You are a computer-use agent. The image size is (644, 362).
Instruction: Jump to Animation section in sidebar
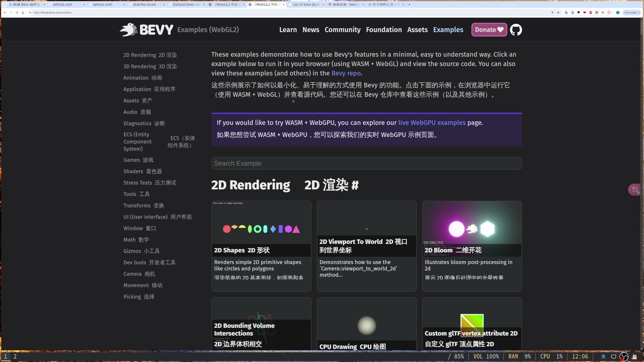tap(143, 78)
